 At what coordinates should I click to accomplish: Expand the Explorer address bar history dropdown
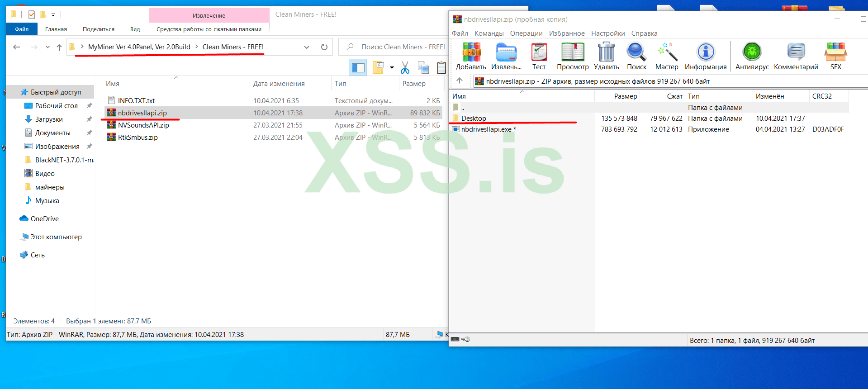[x=306, y=47]
